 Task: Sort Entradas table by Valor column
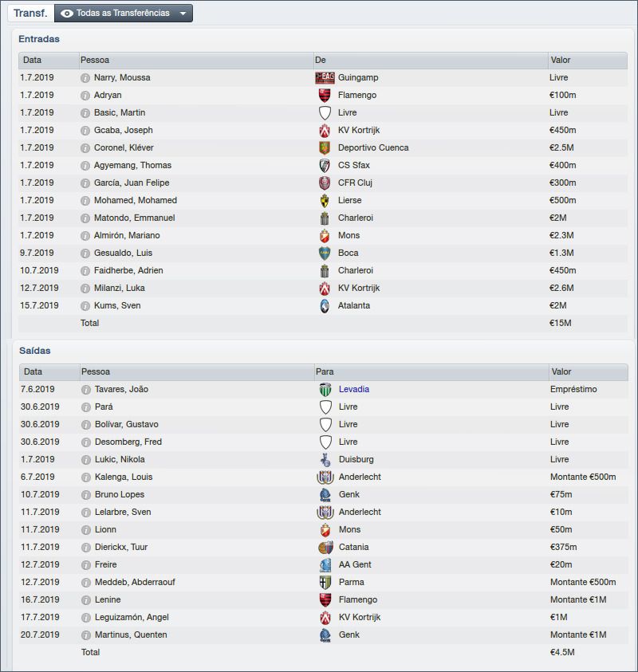(x=560, y=61)
